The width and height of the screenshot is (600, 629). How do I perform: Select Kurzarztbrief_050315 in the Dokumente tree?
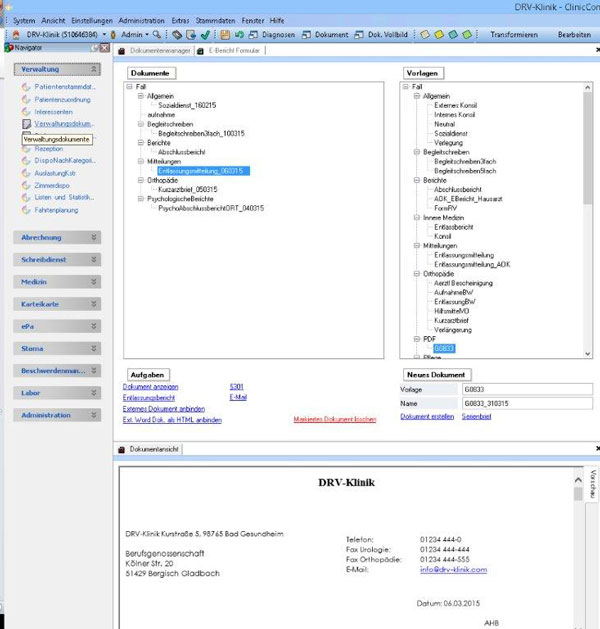(188, 189)
